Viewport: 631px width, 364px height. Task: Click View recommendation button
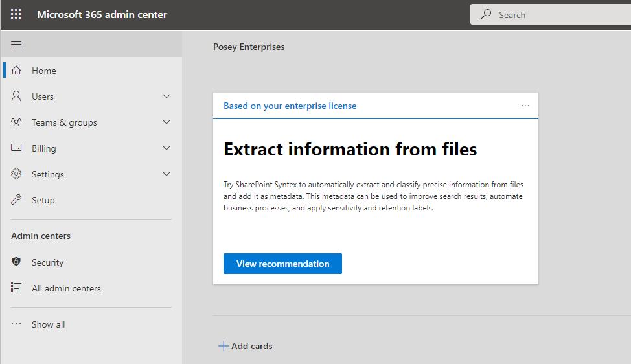(282, 264)
